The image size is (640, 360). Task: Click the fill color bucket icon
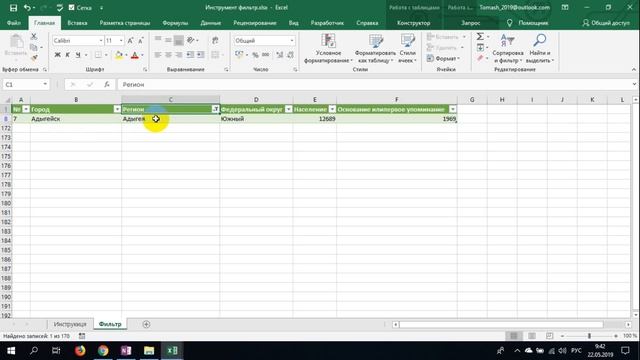pyautogui.click(x=119, y=55)
